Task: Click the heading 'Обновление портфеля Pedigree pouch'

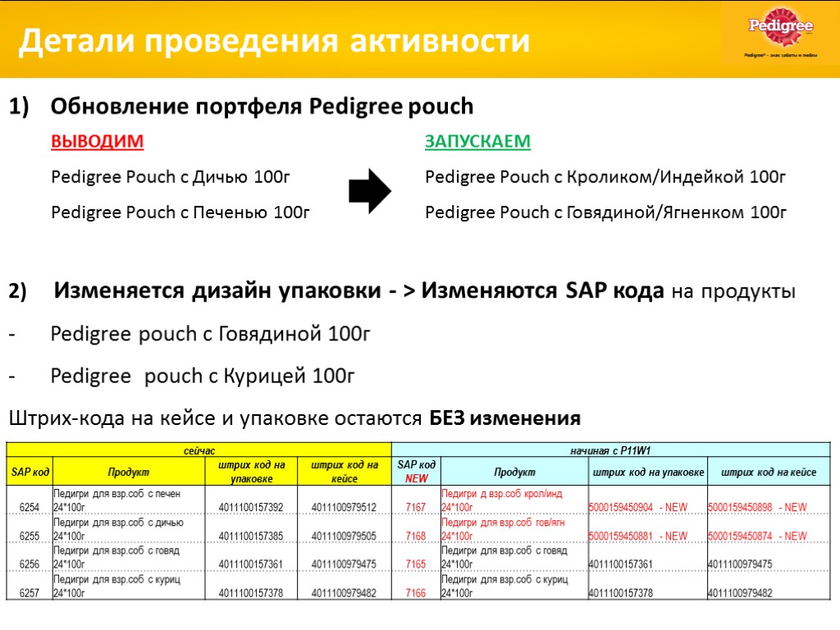Action: click(x=262, y=107)
